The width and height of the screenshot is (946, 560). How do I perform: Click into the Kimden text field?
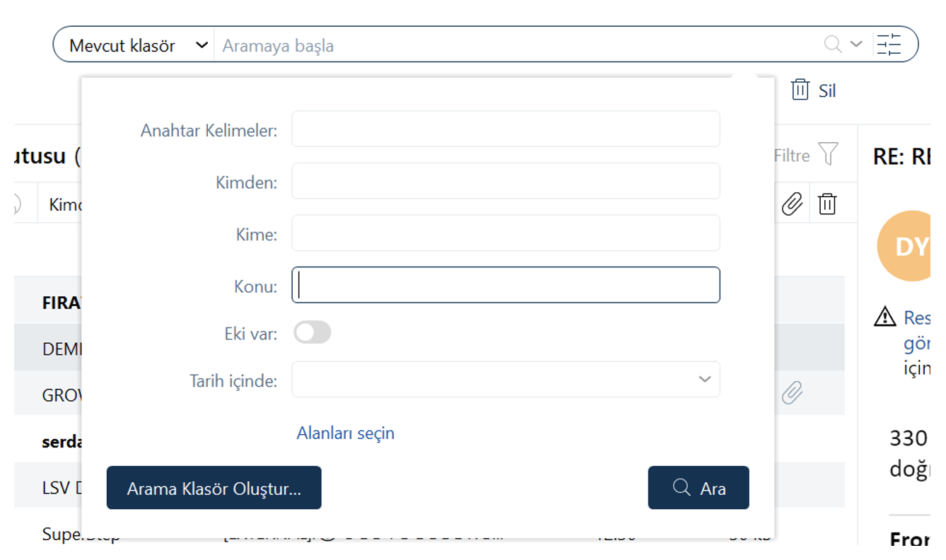[506, 181]
